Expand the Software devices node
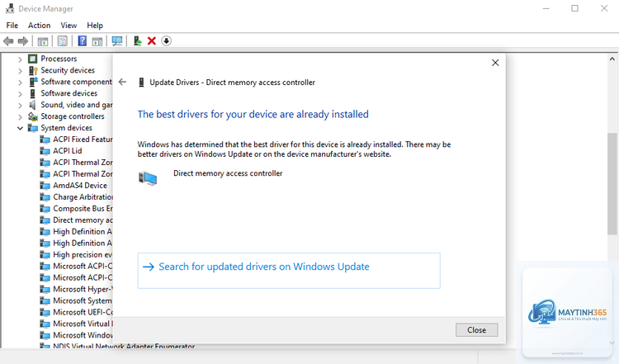 20,93
